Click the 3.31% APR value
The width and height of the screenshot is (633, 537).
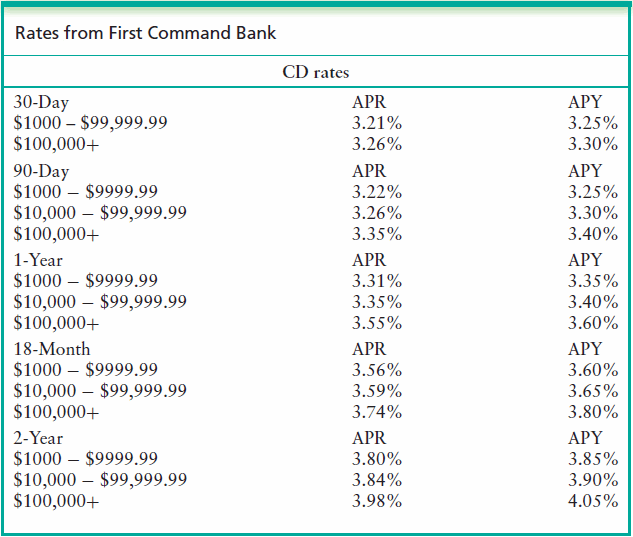coord(377,281)
